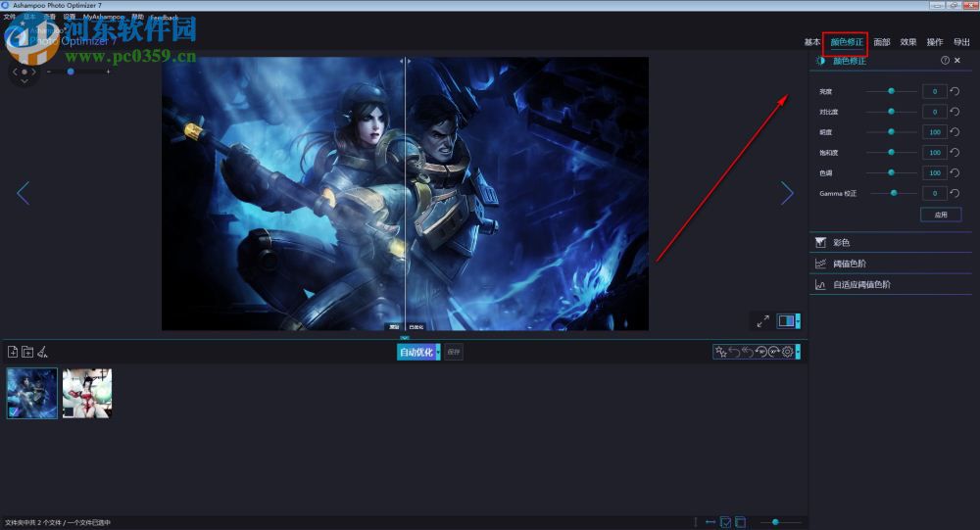Image resolution: width=980 pixels, height=530 pixels.
Task: Switch to the 效果 tab
Action: coord(908,42)
